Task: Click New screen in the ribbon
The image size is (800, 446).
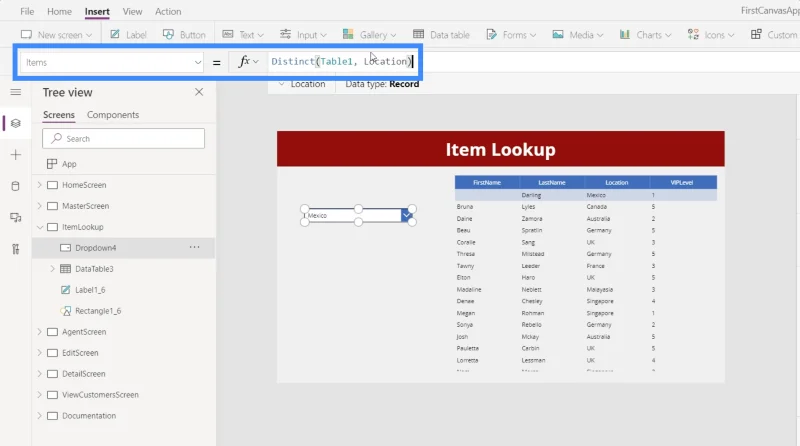Action: point(57,35)
